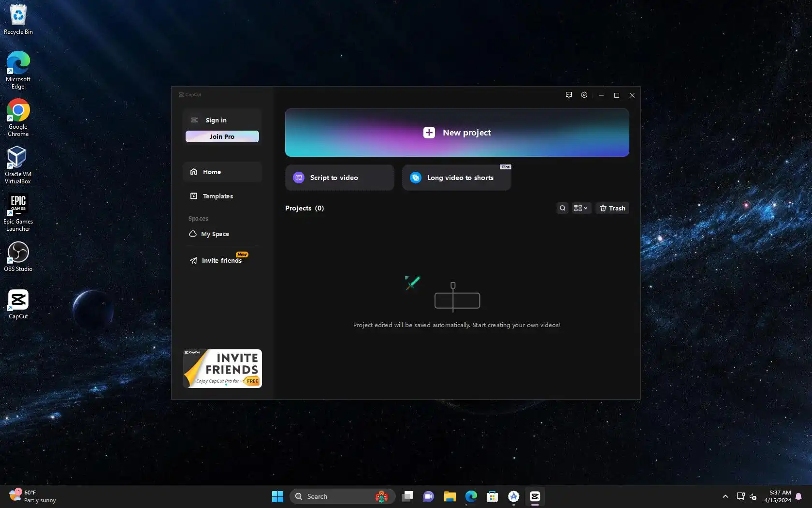This screenshot has height=508, width=812.
Task: Click the Join Pro button
Action: (x=222, y=136)
